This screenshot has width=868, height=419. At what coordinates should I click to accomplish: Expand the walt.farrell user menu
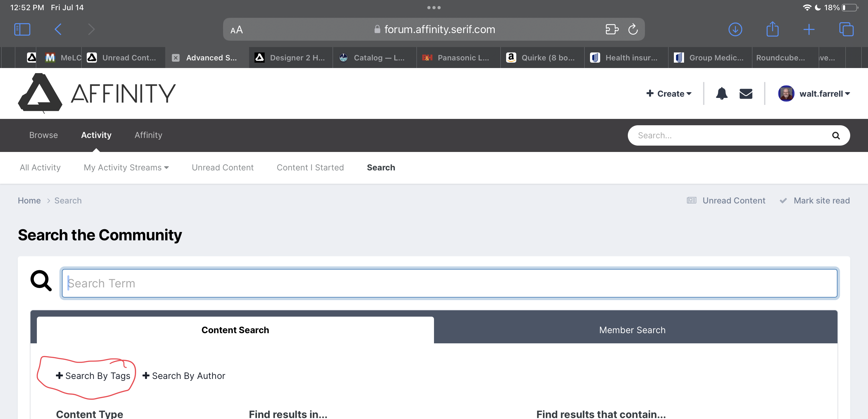coord(824,94)
